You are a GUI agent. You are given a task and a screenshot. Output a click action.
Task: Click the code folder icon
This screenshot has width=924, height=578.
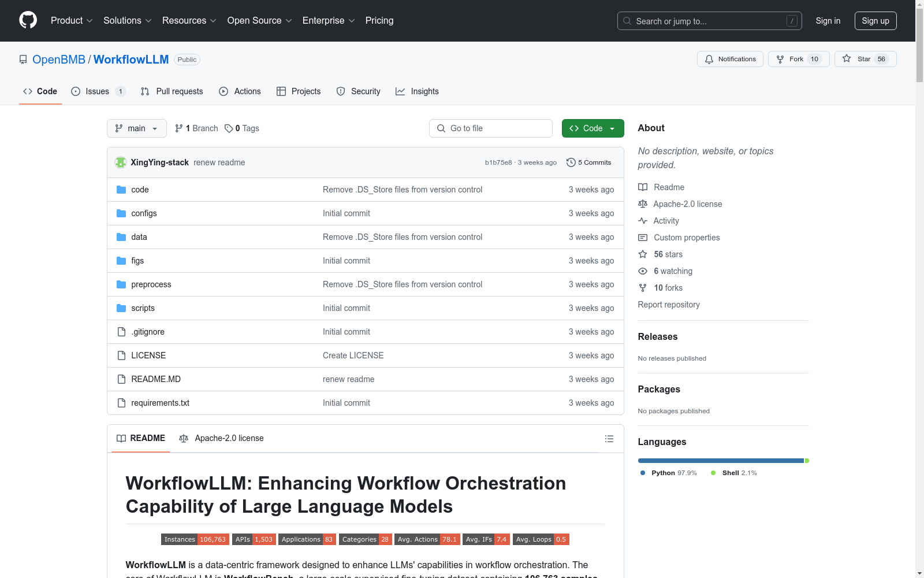click(121, 190)
